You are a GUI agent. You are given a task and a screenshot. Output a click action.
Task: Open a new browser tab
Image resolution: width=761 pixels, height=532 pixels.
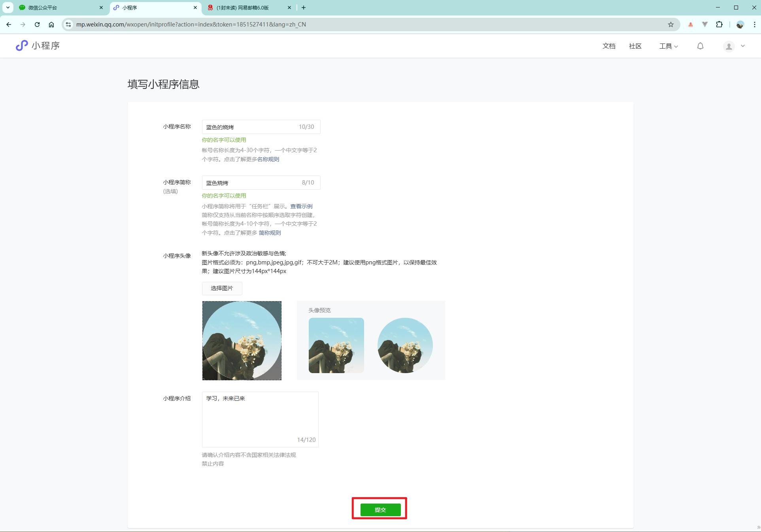303,8
